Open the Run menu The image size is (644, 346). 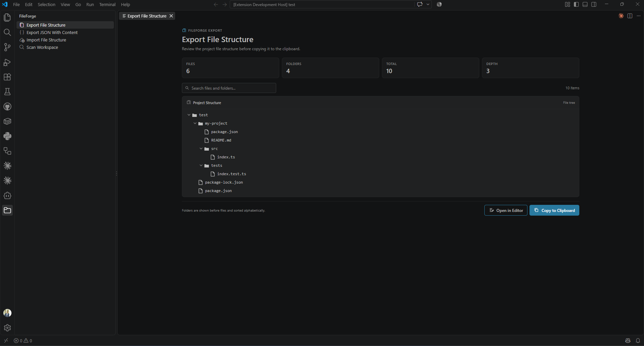(x=90, y=4)
